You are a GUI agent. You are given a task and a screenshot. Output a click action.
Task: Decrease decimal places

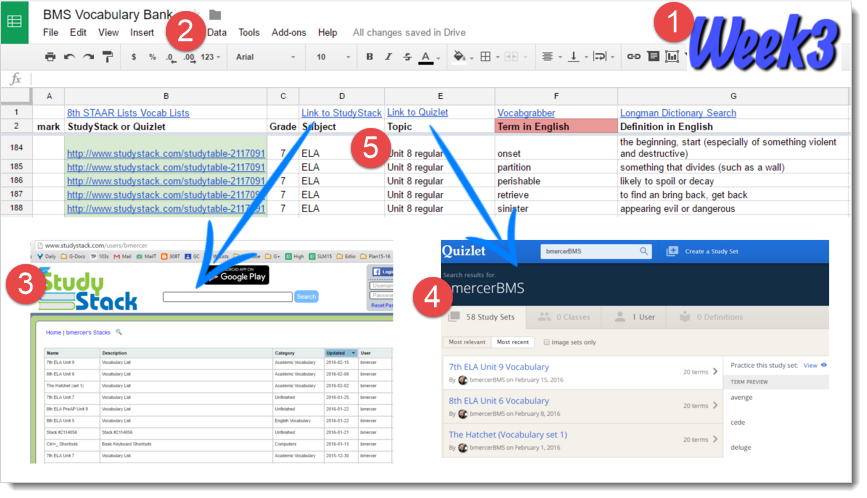click(171, 57)
